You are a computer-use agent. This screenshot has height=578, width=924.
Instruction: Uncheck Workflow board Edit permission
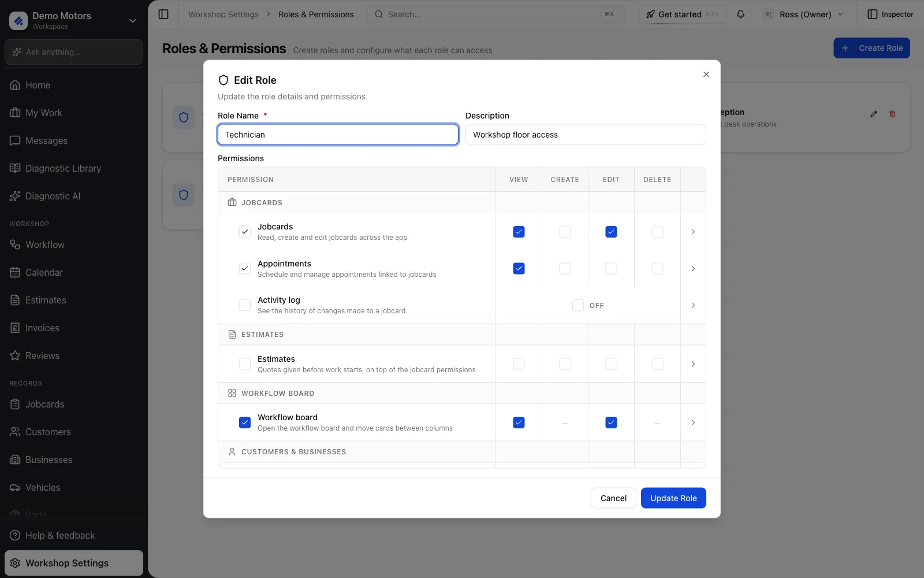coord(611,423)
